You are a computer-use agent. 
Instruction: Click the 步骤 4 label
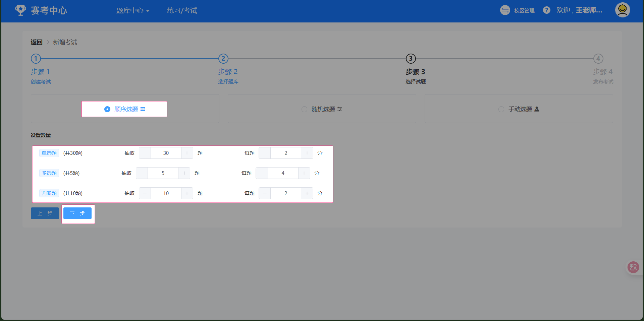point(603,72)
